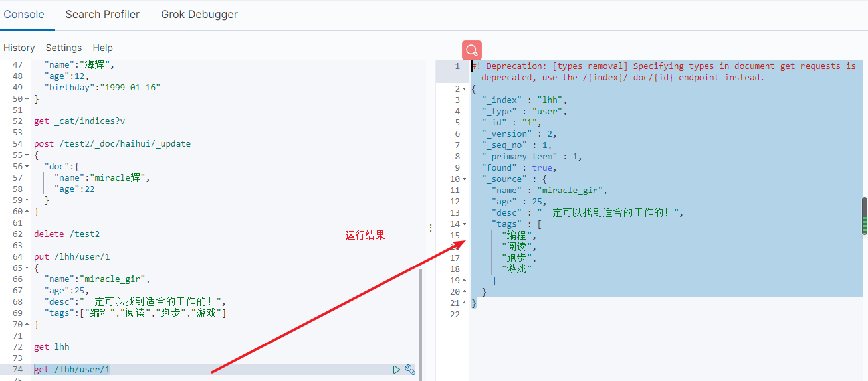The image size is (868, 381).
Task: Open the Search Profiler tab
Action: [x=102, y=14]
